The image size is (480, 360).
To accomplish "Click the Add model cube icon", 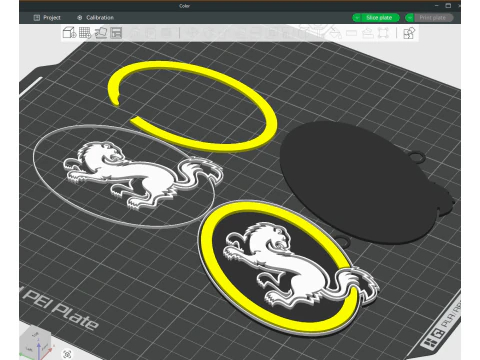I will (69, 33).
